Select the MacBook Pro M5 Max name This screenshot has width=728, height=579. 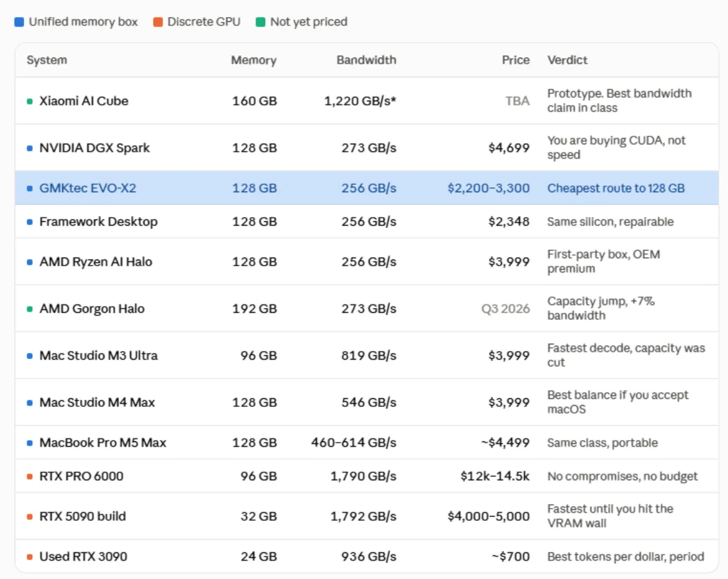point(103,443)
